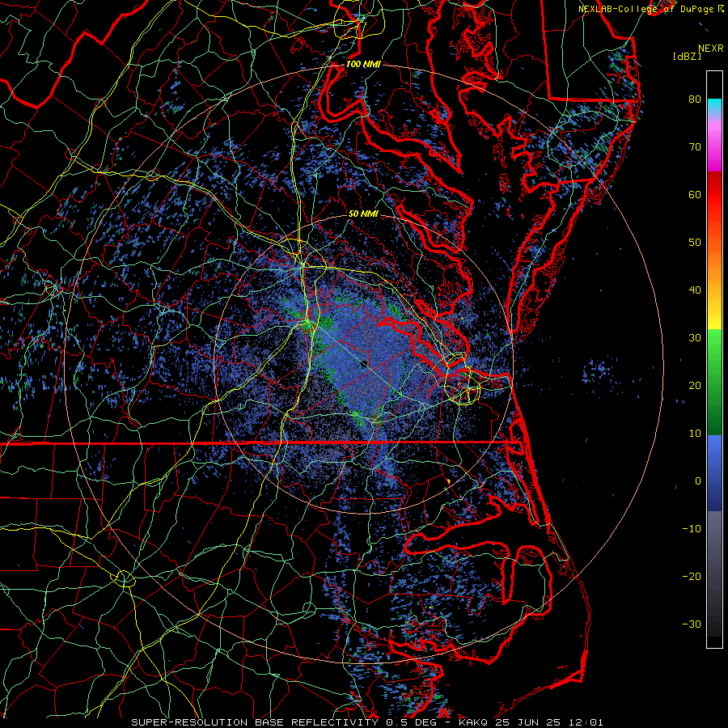Click the 80 value on the dBZ scale
The height and width of the screenshot is (728, 728).
pyautogui.click(x=695, y=99)
